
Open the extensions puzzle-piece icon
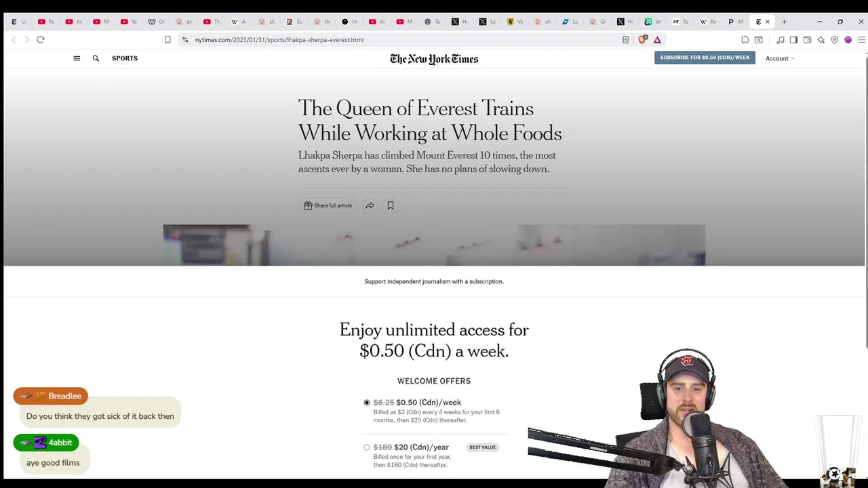pyautogui.click(x=745, y=40)
